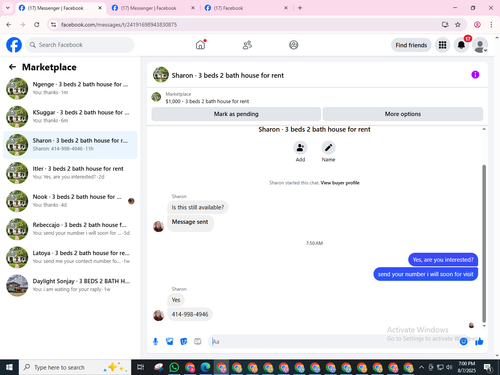Add people using the Add icon
This screenshot has height=375, width=500.
(300, 148)
